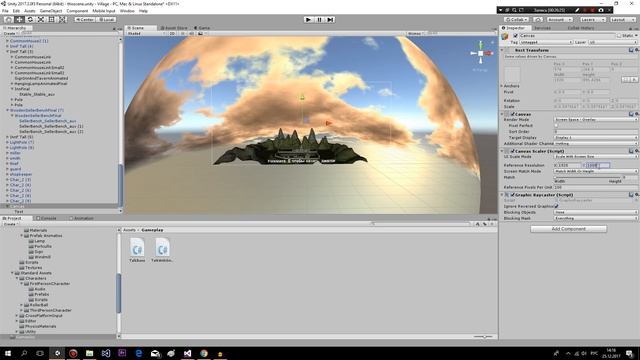Open the Target Display dropdown
This screenshot has width=640, height=360.
pyautogui.click(x=595, y=138)
